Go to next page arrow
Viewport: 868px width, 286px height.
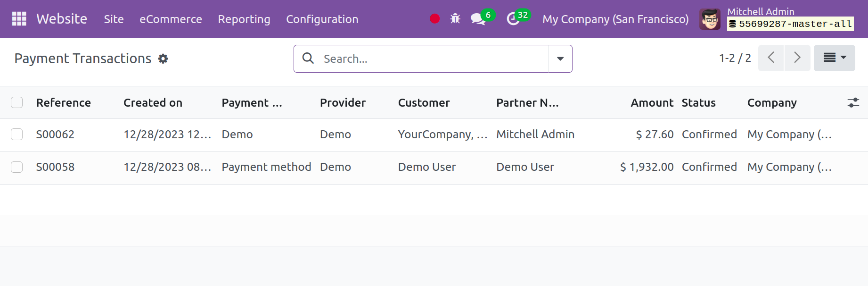797,58
